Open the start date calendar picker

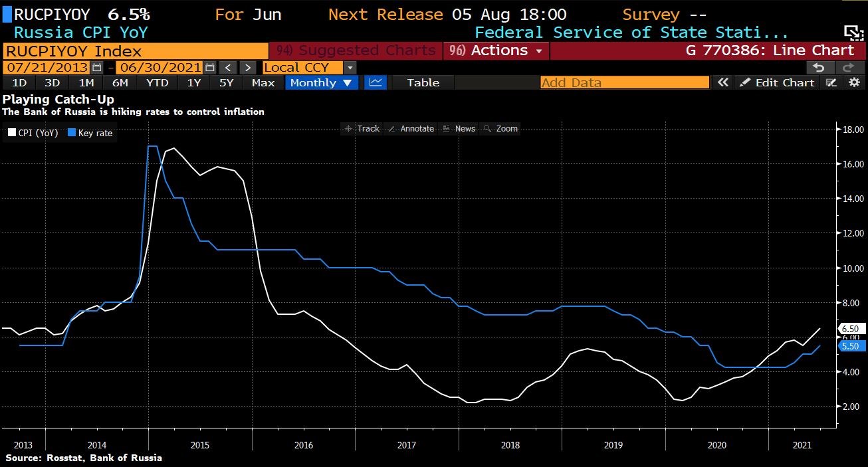coord(98,67)
